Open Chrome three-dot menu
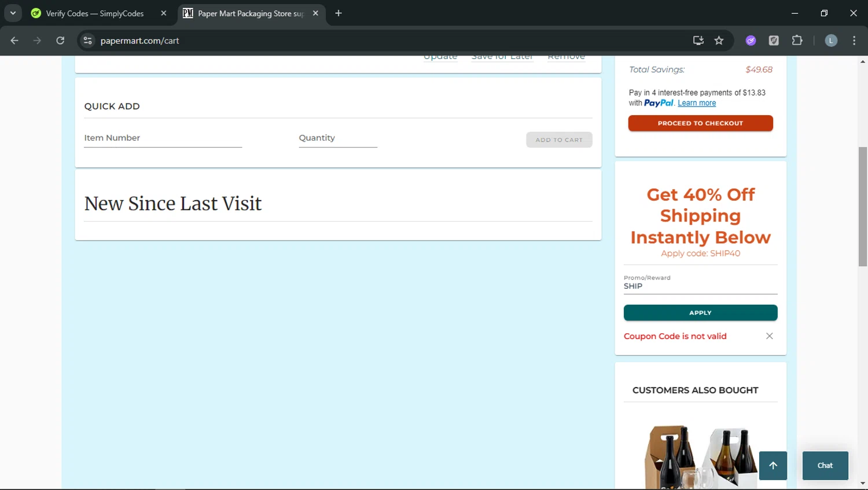This screenshot has width=868, height=490. coord(854,40)
